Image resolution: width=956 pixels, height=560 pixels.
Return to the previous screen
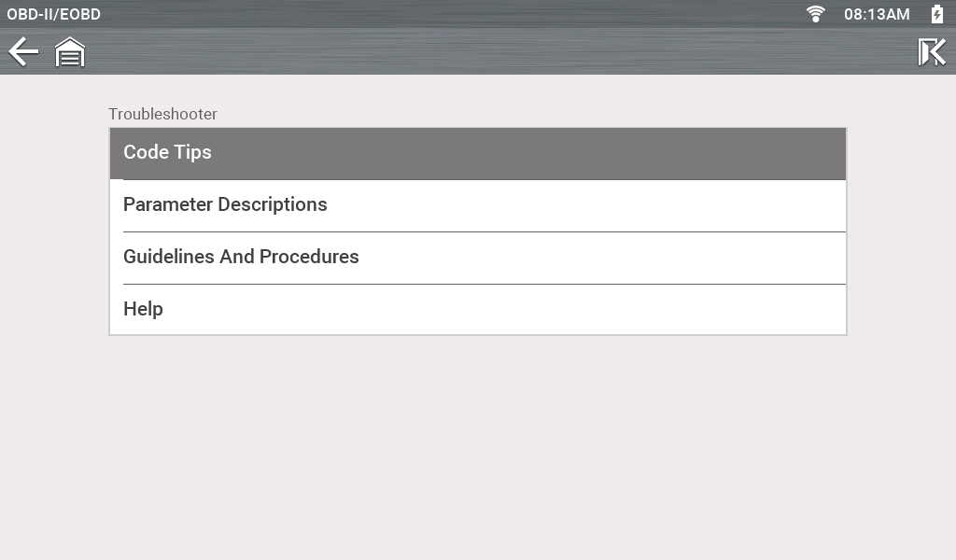click(23, 51)
